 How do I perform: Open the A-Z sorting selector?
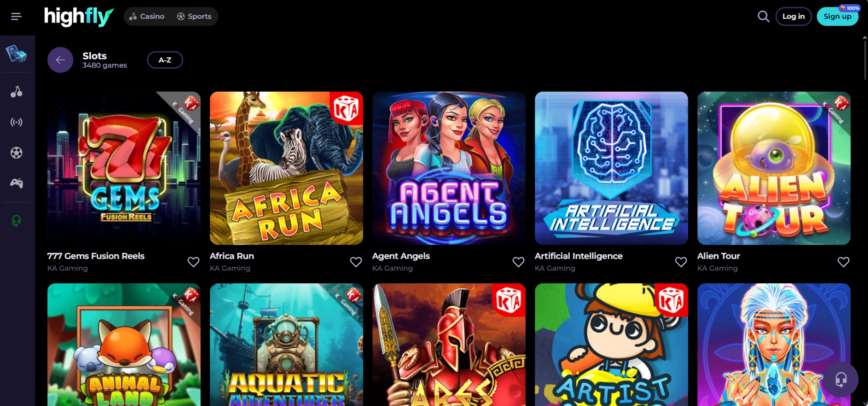click(165, 60)
